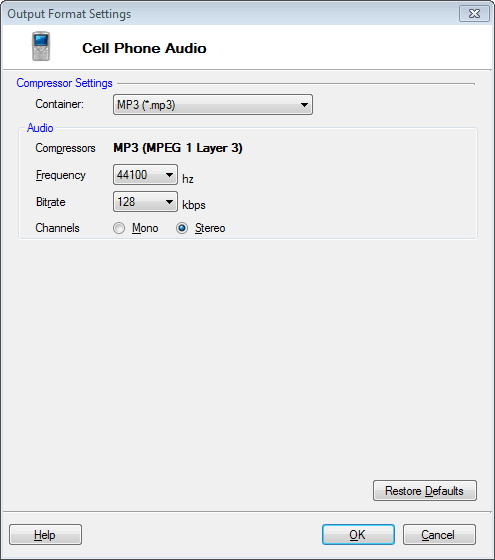Click the 'Channels' label
This screenshot has height=560, width=495.
point(58,228)
